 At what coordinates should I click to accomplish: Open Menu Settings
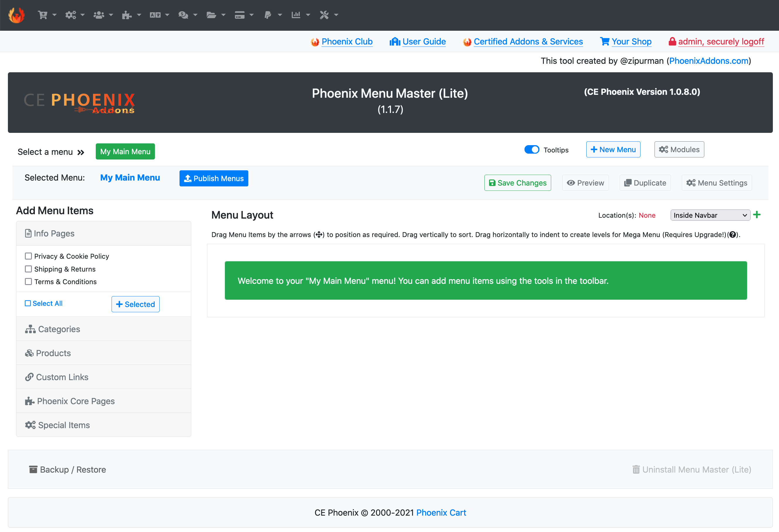click(717, 183)
